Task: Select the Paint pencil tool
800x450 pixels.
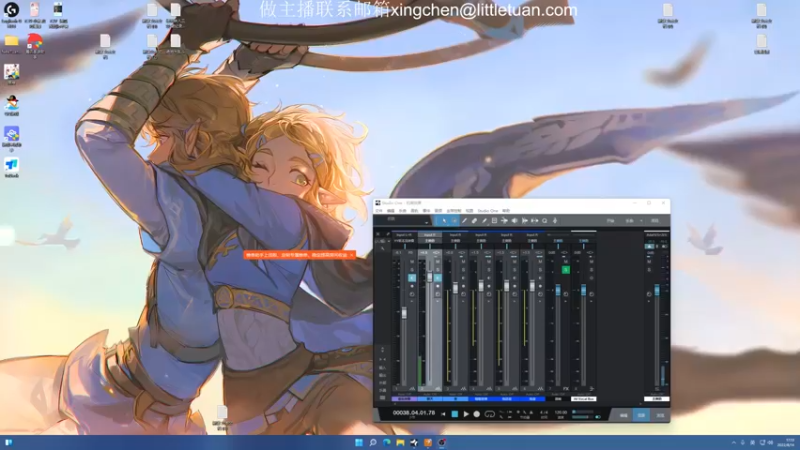Action: pyautogui.click(x=484, y=220)
